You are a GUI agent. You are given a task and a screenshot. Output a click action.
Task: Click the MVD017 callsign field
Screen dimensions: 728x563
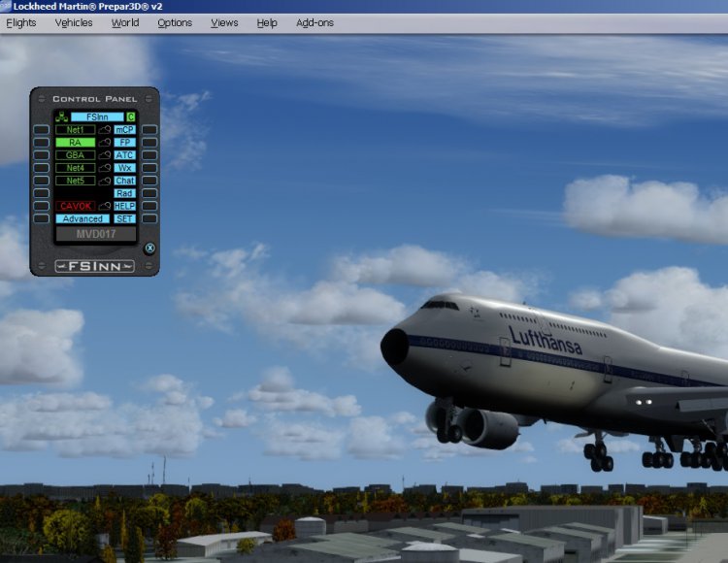[96, 234]
